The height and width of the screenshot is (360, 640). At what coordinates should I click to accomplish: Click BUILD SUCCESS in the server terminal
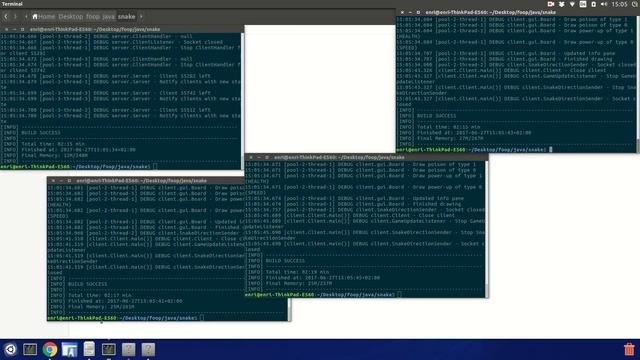click(41, 133)
